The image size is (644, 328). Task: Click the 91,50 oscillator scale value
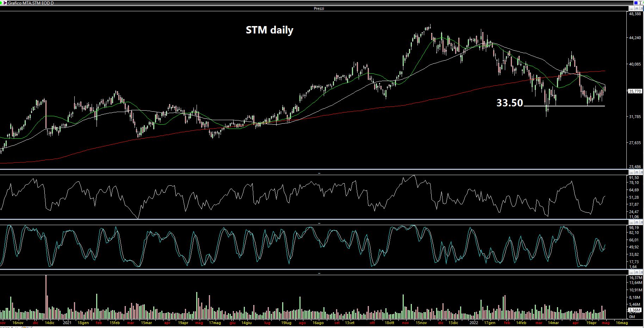634,178
